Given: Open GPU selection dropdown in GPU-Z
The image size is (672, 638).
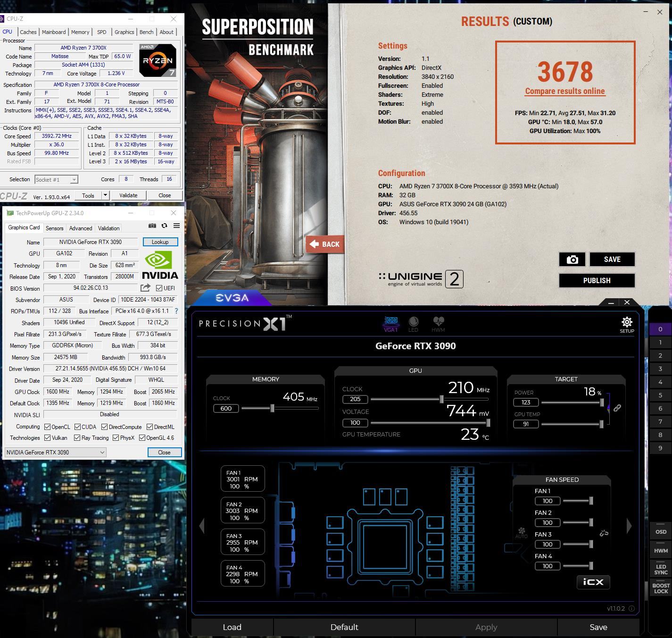Looking at the screenshot, I should click(56, 452).
